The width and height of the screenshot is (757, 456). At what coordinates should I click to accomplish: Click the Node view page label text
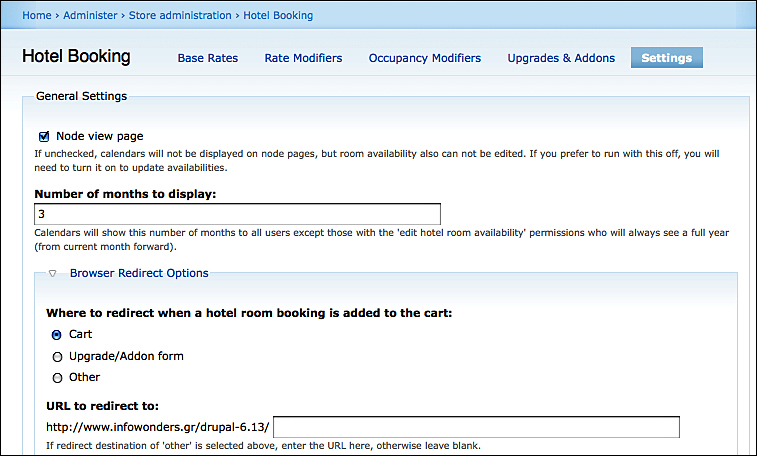[99, 136]
